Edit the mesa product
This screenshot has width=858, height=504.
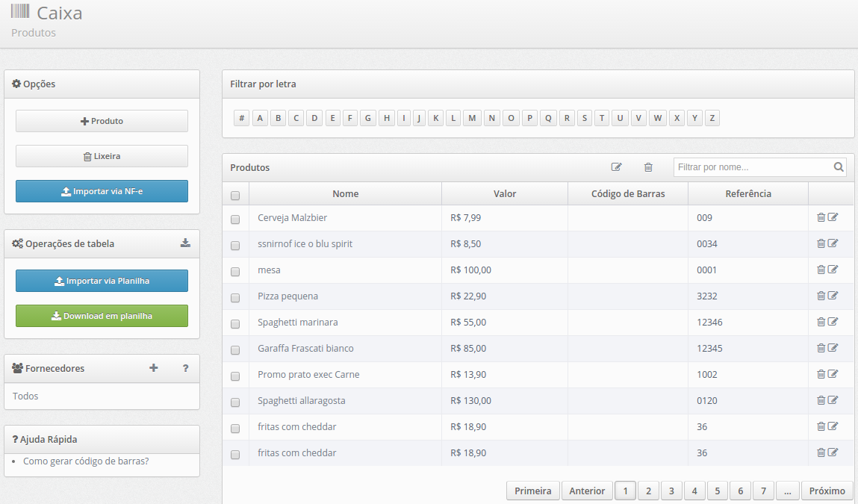point(833,270)
